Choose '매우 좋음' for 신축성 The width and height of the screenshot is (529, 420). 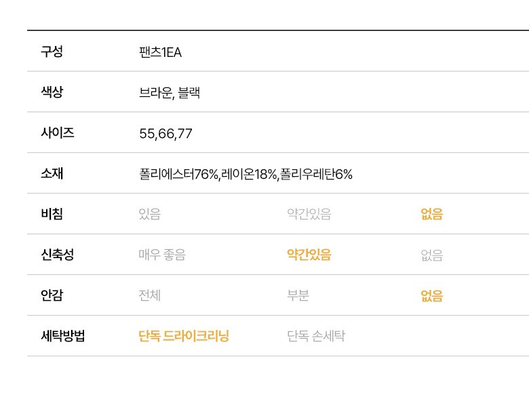[x=161, y=255]
